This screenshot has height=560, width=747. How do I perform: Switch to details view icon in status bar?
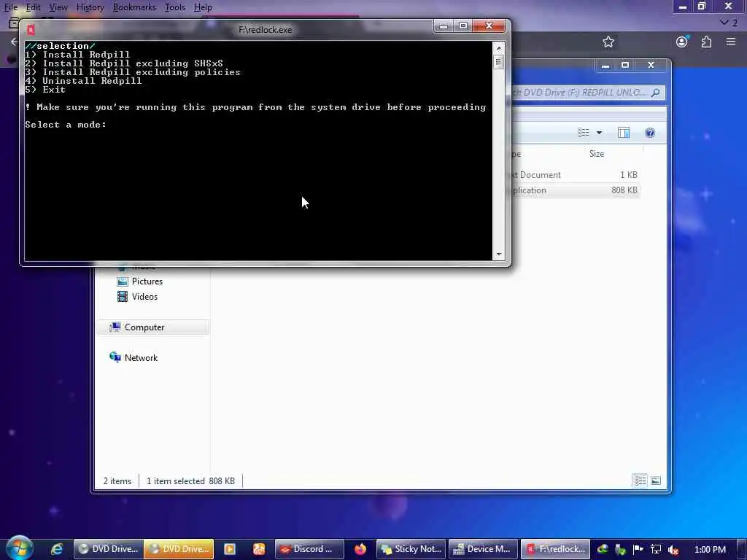coord(640,481)
